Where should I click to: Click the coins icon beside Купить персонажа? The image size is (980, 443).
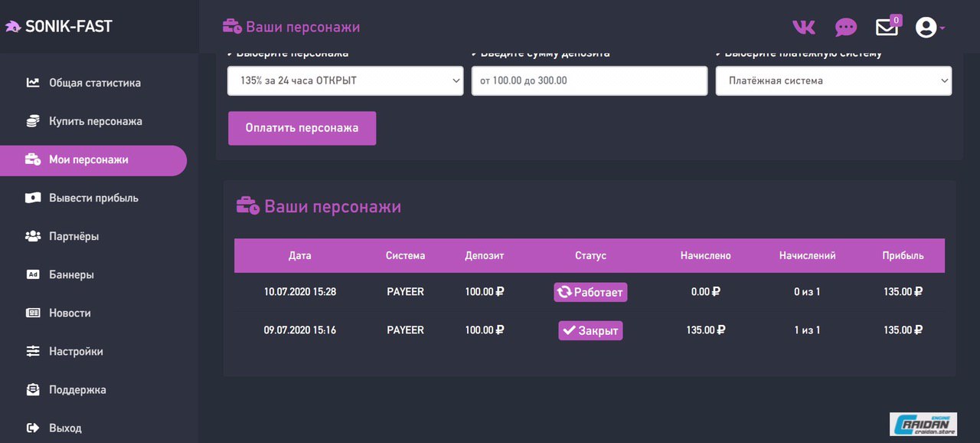tap(33, 121)
